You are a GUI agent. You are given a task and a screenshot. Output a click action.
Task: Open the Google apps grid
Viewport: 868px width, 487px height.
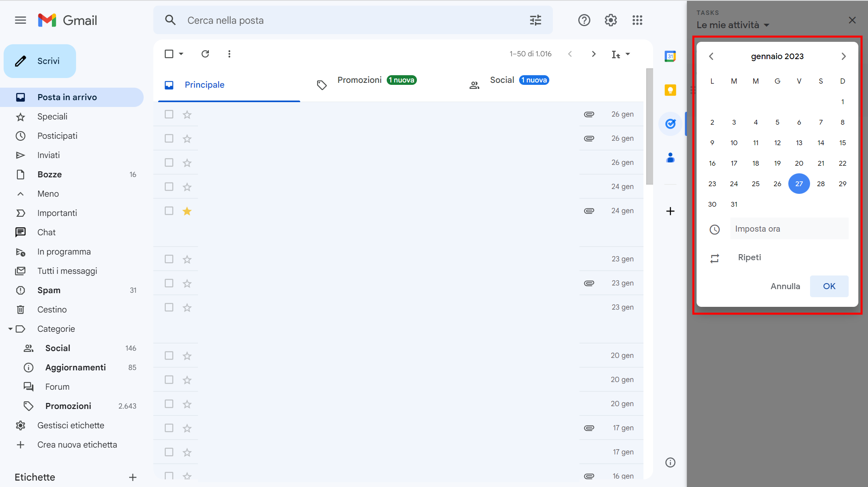tap(637, 20)
